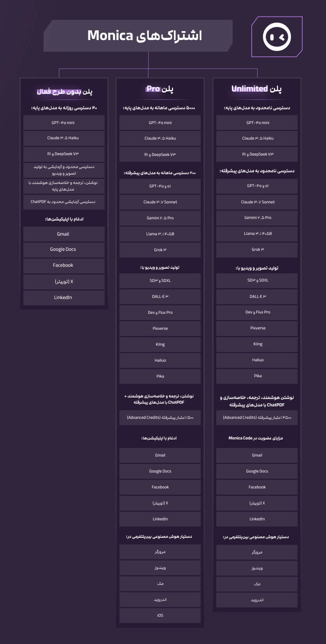Click Pika in the Unlimited plan column
326x644 pixels.
(258, 376)
